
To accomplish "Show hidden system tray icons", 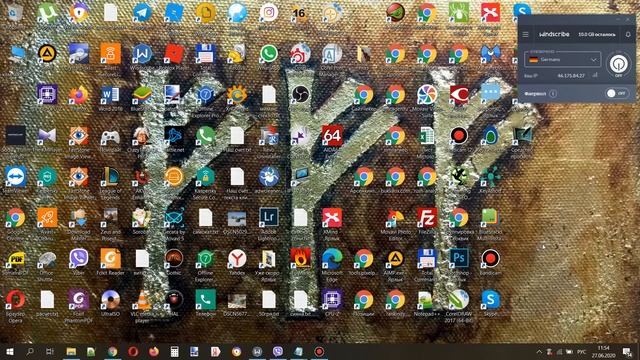I will tap(539, 351).
